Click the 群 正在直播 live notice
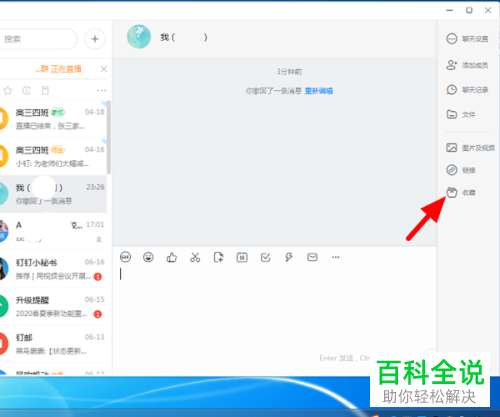 [59, 69]
